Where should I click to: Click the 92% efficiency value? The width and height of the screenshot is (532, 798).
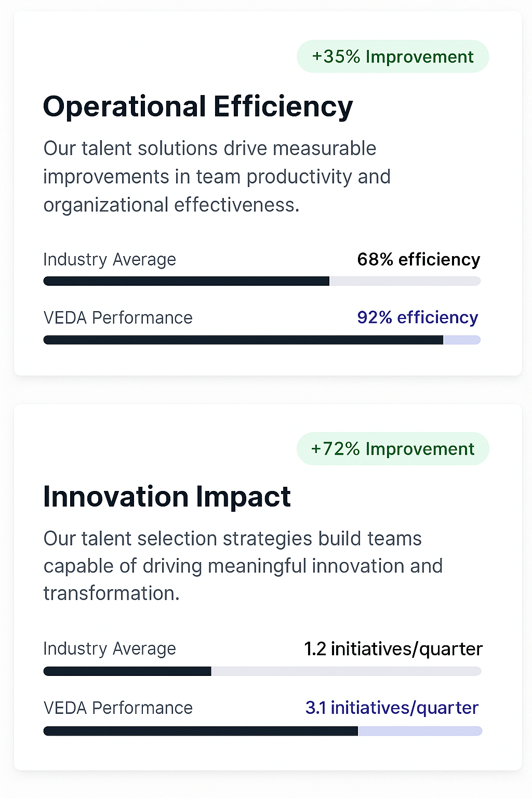pyautogui.click(x=417, y=317)
